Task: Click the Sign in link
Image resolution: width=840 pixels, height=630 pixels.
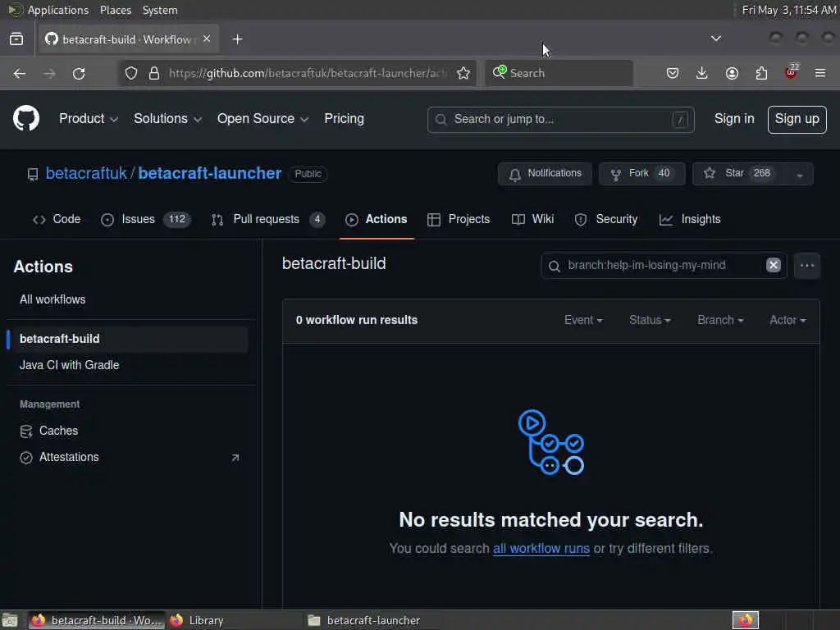Action: 734,118
